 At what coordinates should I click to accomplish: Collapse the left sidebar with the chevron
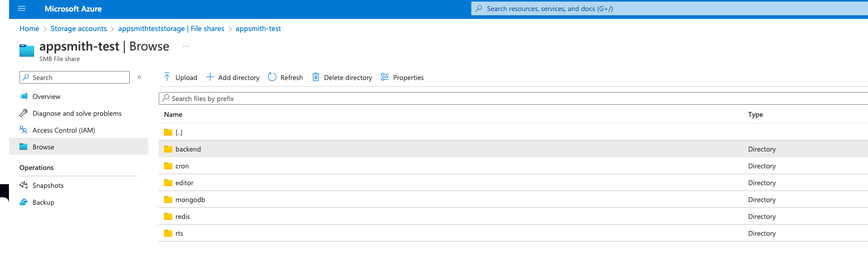140,77
